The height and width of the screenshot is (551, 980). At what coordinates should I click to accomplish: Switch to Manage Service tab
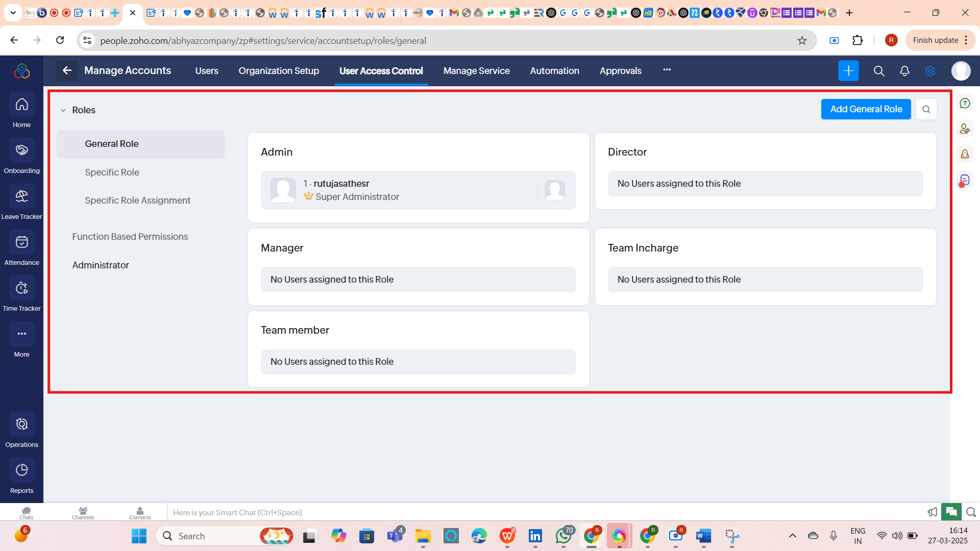pos(477,71)
